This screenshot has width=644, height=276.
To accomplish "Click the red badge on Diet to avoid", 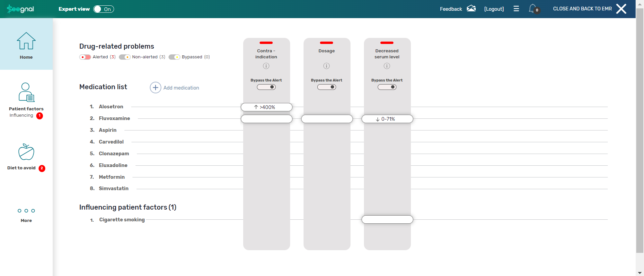I will point(42,168).
